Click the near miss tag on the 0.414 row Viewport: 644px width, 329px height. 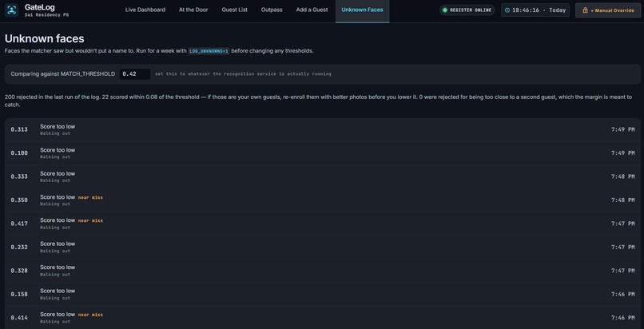90,315
